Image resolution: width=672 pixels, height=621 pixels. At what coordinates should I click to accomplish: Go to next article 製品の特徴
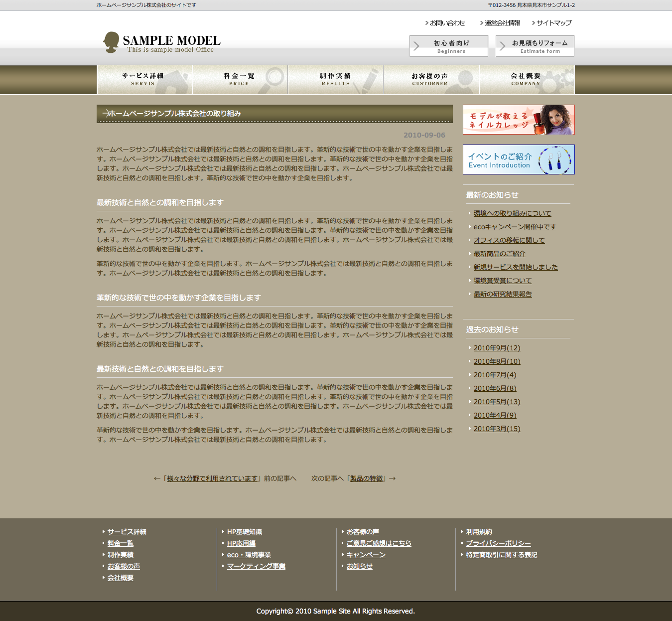[367, 478]
